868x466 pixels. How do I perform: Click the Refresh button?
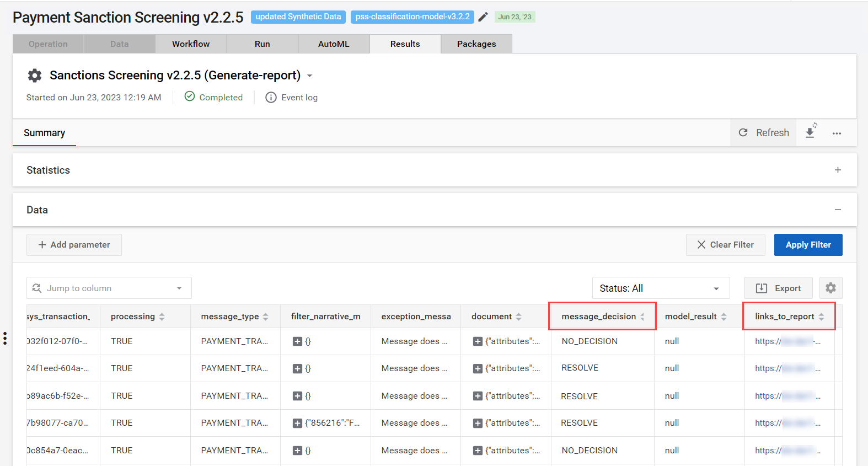pyautogui.click(x=764, y=132)
